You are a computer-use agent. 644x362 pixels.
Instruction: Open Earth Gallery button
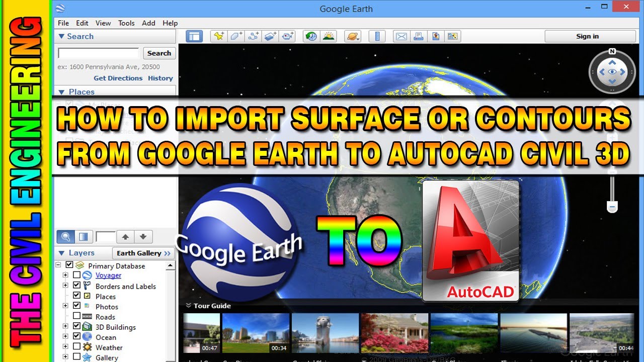point(144,253)
